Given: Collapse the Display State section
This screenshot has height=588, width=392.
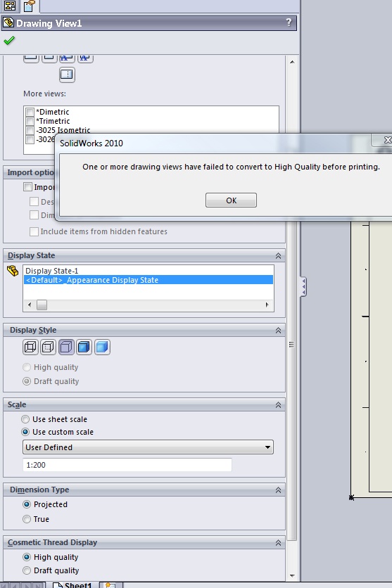Looking at the screenshot, I should [x=278, y=256].
